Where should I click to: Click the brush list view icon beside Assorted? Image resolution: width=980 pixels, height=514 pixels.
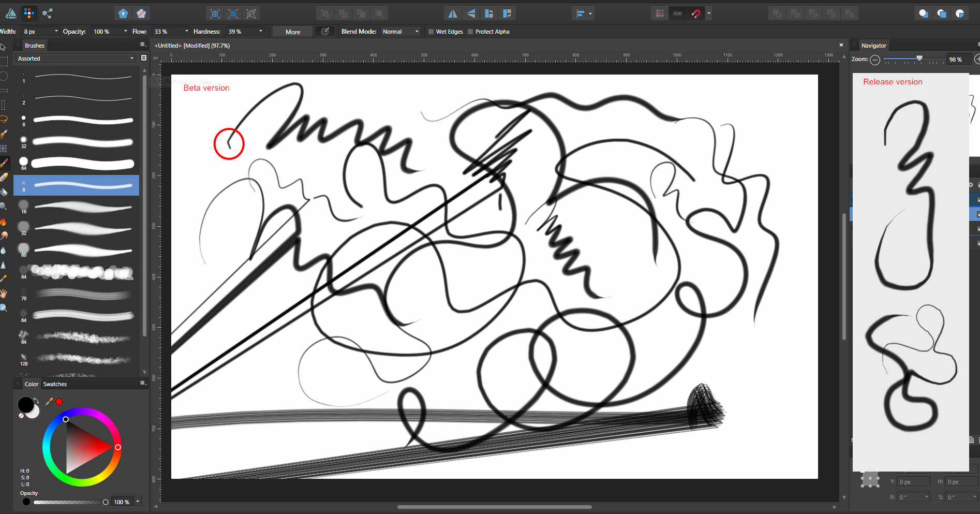click(x=144, y=58)
